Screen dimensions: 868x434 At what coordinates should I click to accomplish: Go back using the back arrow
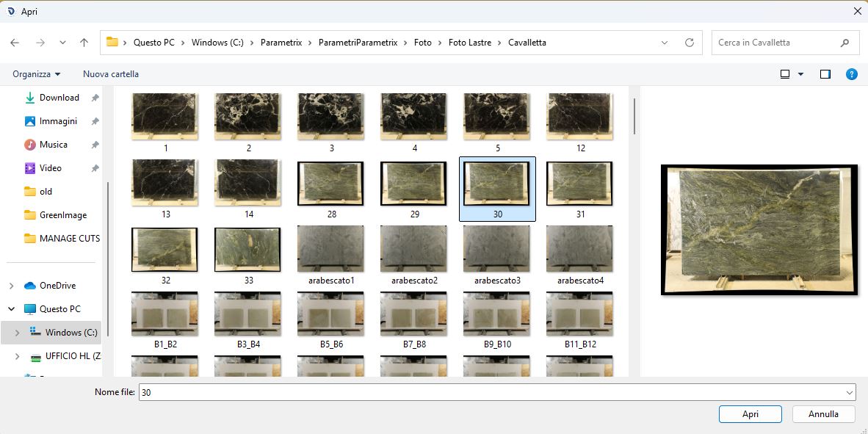[x=15, y=43]
